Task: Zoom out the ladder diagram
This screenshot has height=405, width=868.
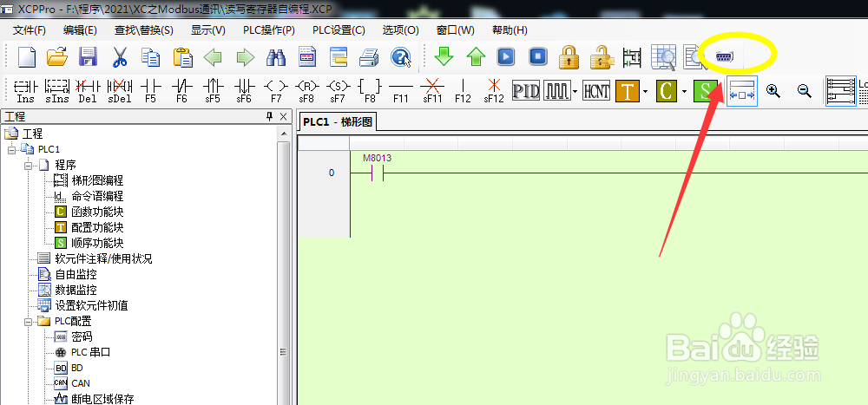Action: pos(805,91)
